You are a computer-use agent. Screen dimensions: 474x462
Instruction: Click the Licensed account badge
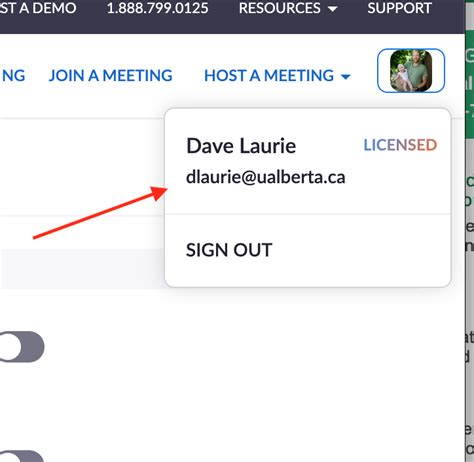tap(400, 145)
